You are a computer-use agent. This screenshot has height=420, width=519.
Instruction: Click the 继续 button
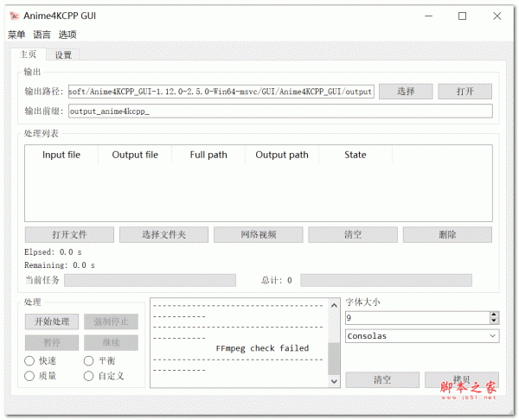coord(111,342)
